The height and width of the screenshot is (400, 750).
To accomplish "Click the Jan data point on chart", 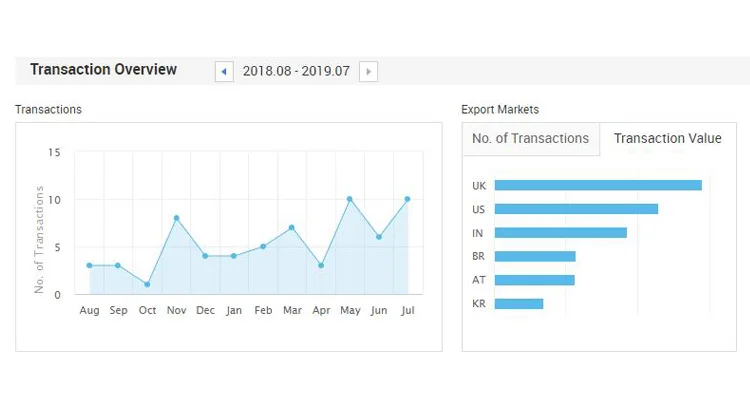I will coord(233,256).
